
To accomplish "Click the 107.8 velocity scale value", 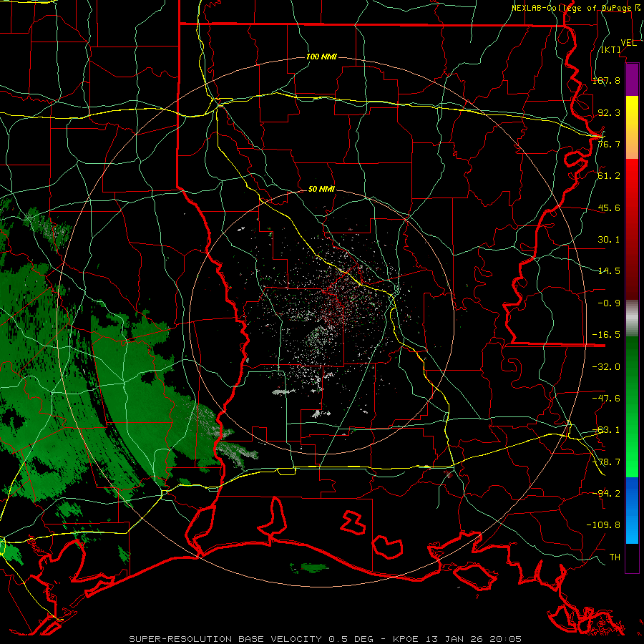I will [x=606, y=80].
